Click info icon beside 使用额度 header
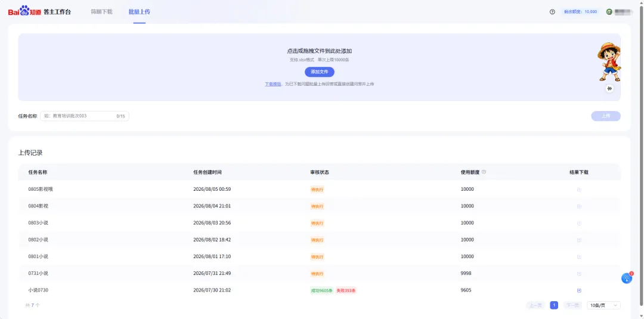644x319 pixels. click(484, 172)
